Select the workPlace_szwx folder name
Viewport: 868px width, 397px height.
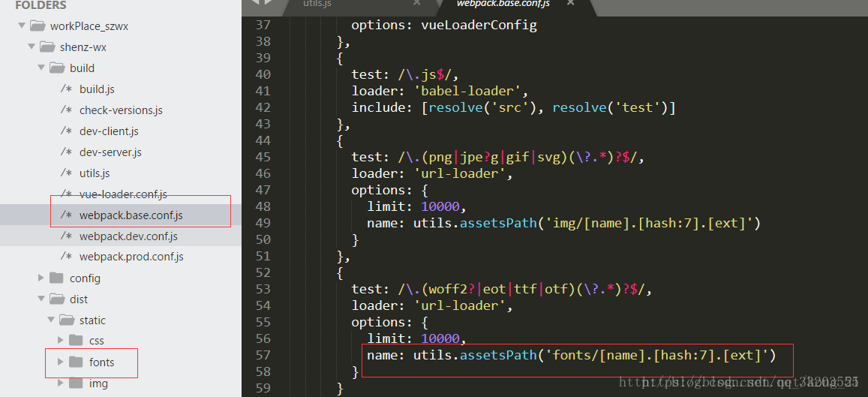(x=90, y=26)
